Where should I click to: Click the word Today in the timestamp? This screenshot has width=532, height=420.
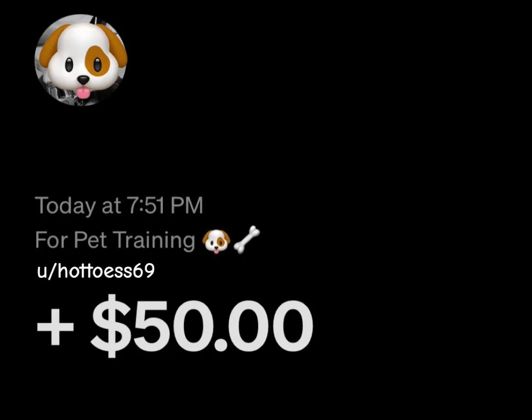[66, 206]
